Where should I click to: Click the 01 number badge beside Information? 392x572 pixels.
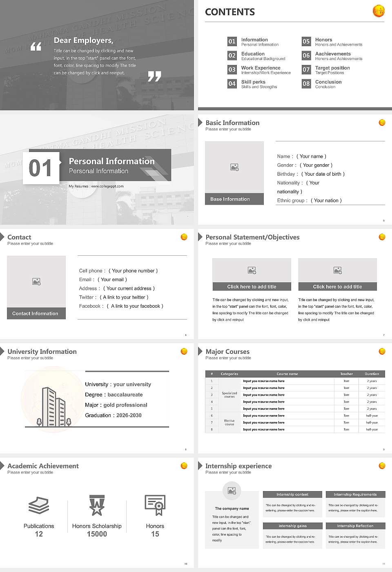232,41
